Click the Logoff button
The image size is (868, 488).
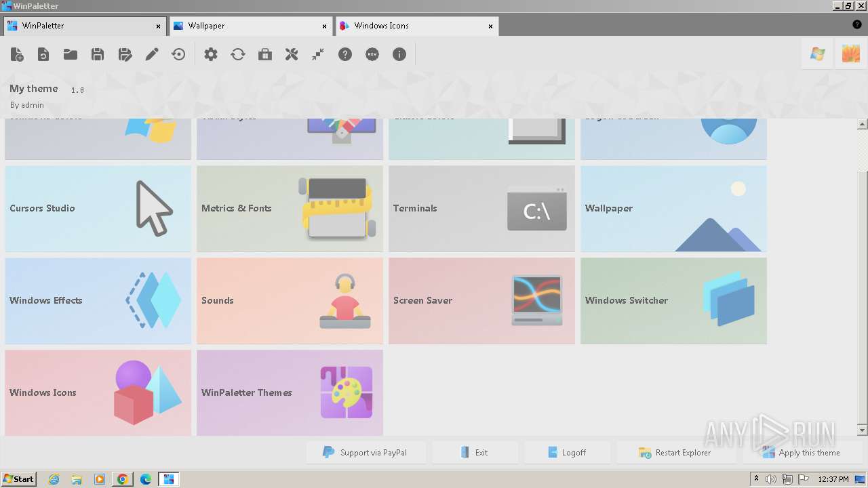567,453
